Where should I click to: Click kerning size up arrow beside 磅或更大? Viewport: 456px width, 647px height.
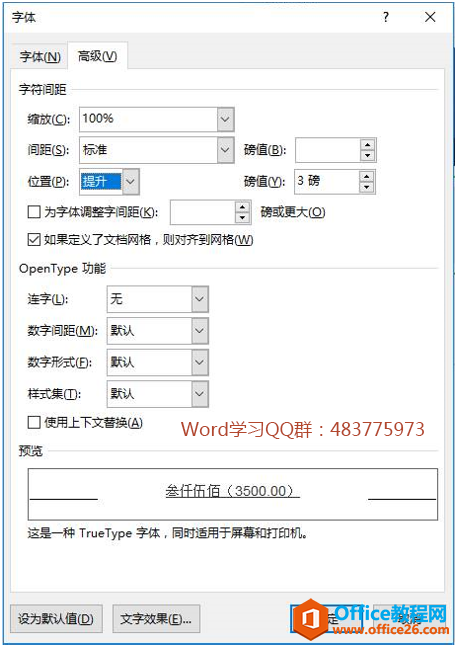243,207
